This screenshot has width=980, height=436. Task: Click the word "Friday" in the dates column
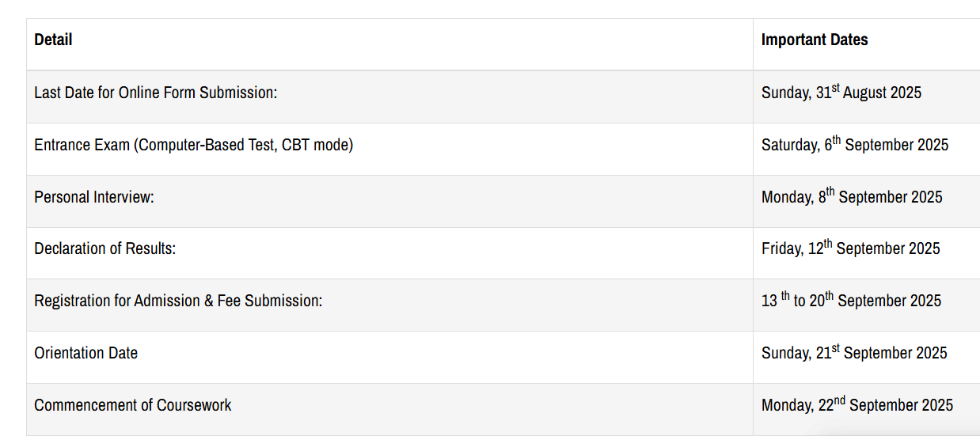(781, 248)
